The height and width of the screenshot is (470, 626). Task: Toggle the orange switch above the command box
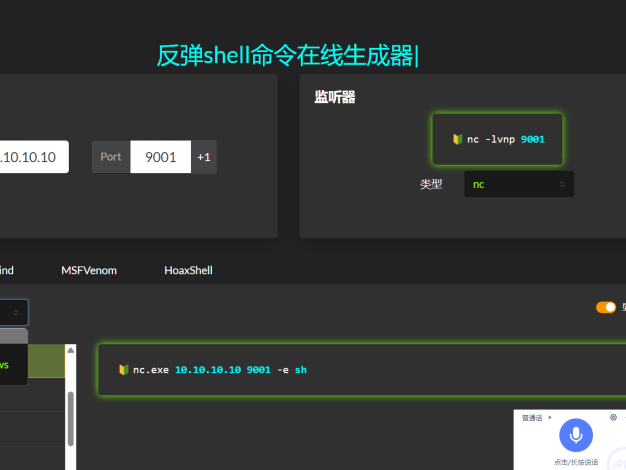(606, 307)
